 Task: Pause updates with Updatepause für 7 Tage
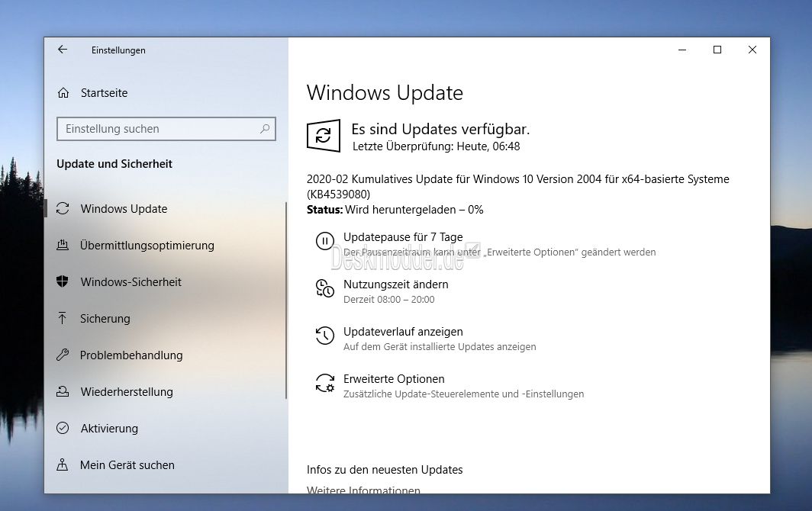[x=403, y=237]
